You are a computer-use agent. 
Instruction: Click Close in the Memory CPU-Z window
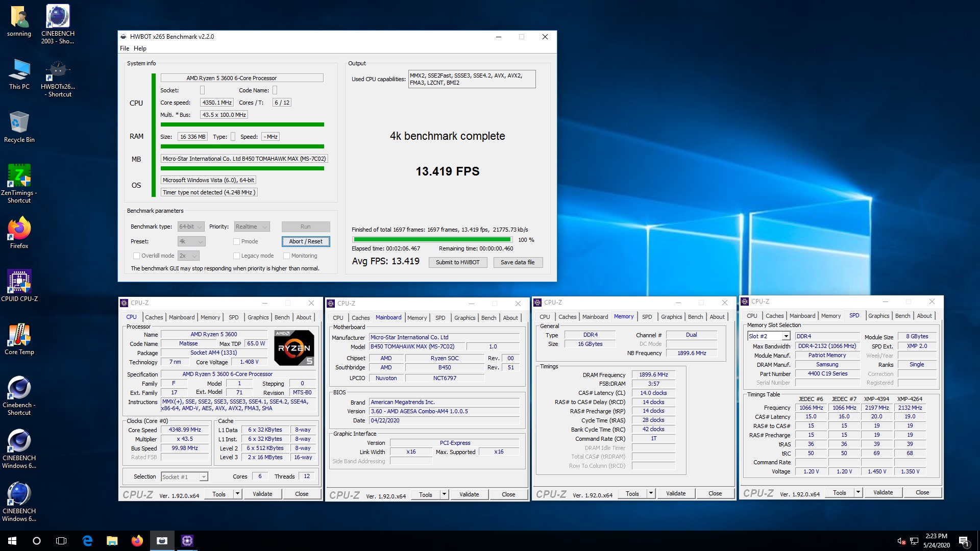(x=715, y=493)
